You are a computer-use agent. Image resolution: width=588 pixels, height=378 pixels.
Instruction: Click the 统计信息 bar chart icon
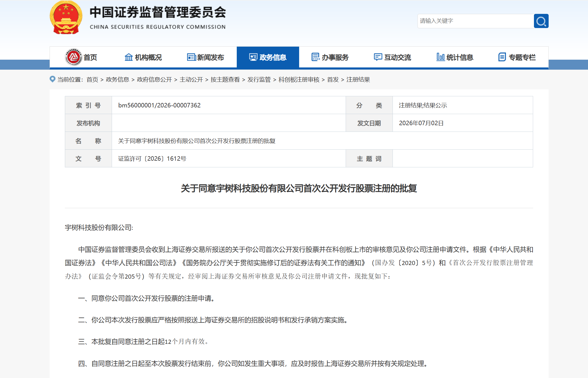tap(441, 57)
